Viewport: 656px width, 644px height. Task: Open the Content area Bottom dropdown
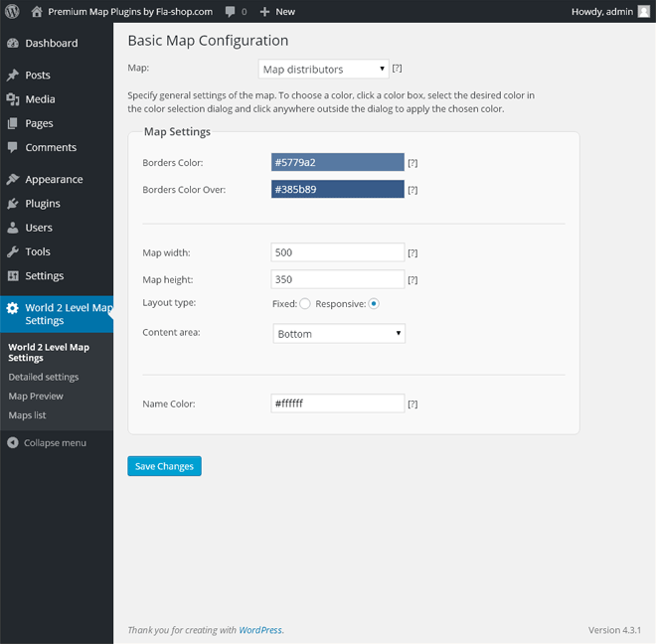tap(339, 334)
